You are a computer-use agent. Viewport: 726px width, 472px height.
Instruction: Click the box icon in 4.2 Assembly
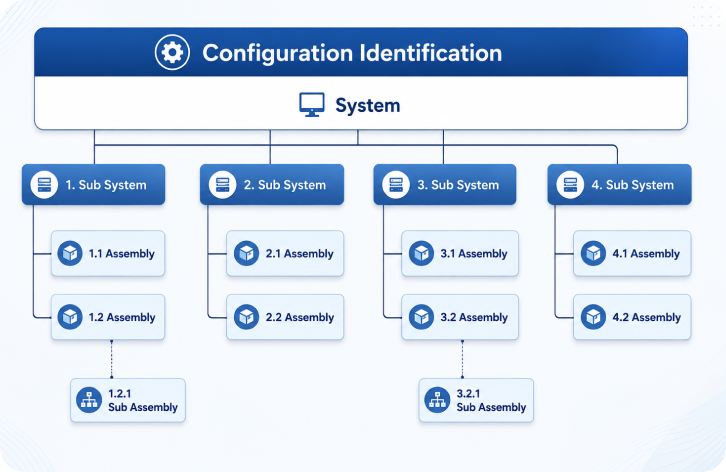pos(593,317)
